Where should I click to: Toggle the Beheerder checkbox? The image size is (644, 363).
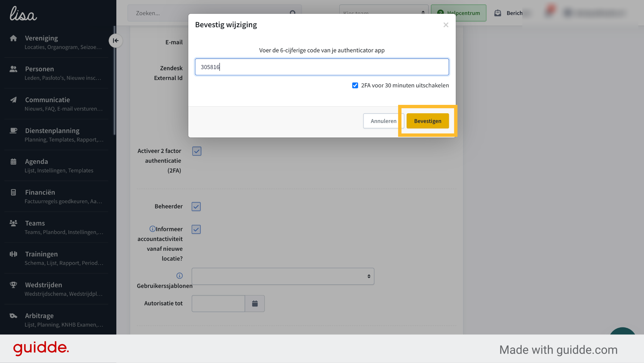point(196,206)
